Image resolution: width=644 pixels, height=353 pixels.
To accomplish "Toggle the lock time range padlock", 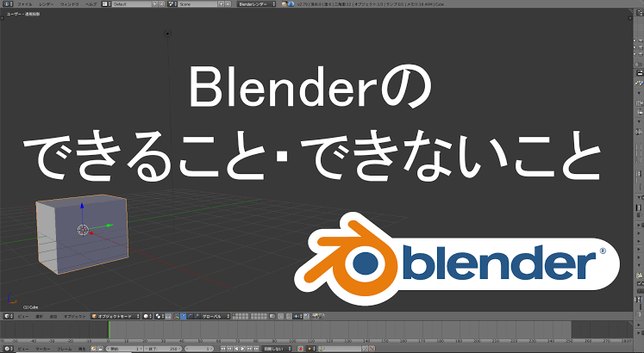I will (x=100, y=349).
